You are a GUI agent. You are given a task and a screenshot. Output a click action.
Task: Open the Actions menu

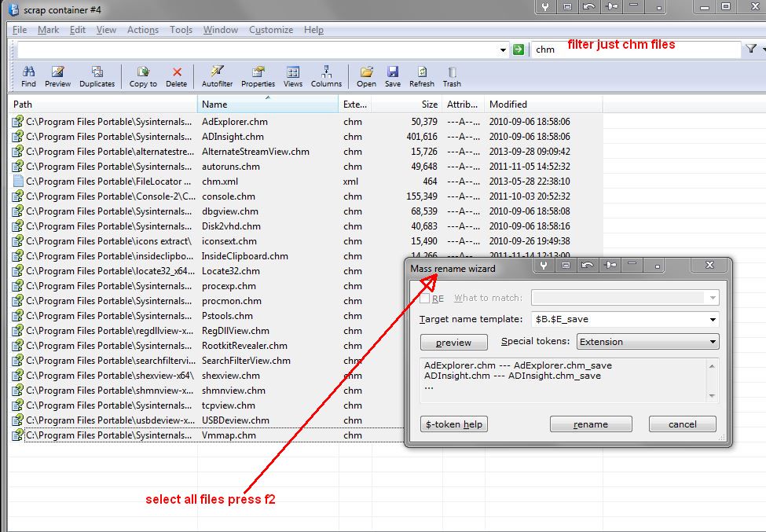[143, 30]
